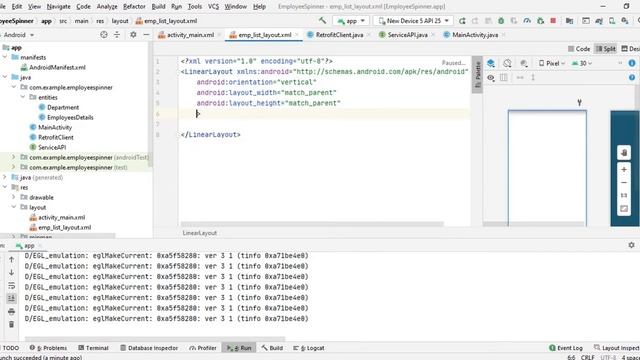Click the up arrow in the Run console
This screenshot has width=640, height=360.
pyautogui.click(x=11, y=259)
